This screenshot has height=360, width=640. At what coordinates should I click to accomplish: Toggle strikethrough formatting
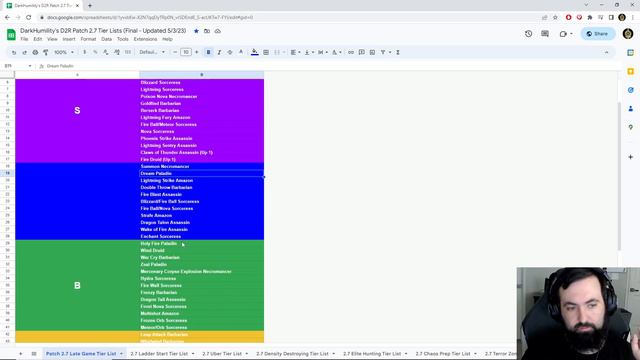pyautogui.click(x=230, y=52)
